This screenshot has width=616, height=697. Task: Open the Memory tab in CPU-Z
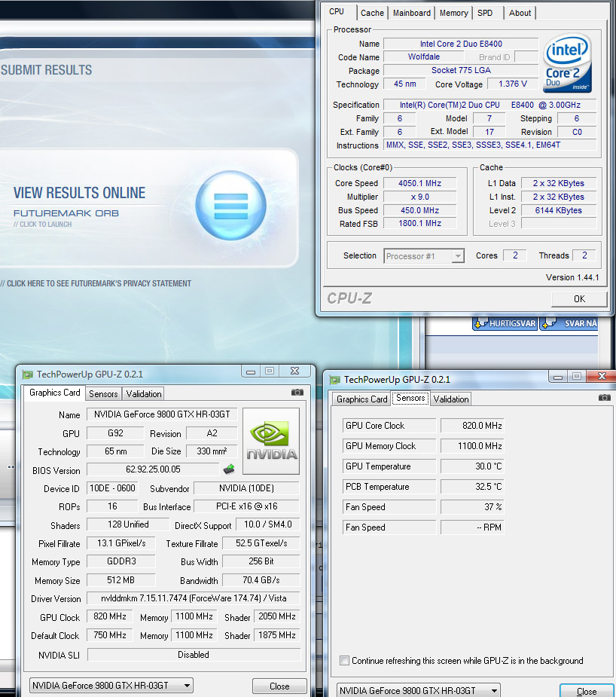point(453,13)
